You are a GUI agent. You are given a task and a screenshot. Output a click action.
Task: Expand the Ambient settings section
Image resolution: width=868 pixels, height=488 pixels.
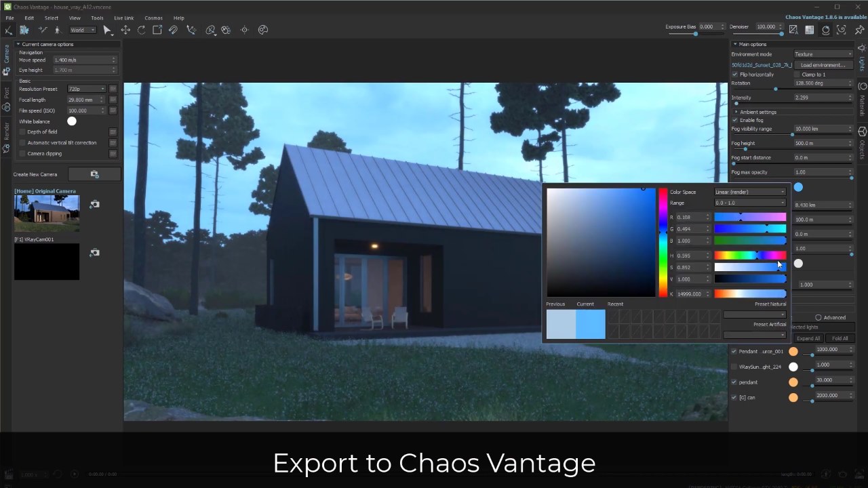736,112
